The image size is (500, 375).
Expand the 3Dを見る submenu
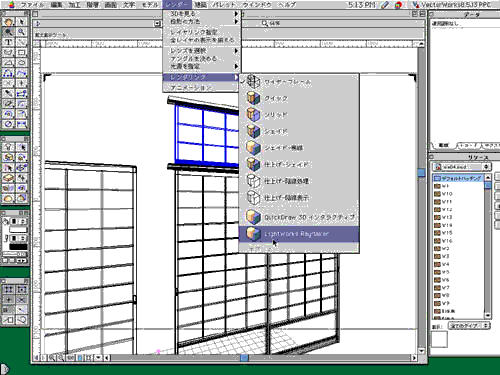coord(201,14)
